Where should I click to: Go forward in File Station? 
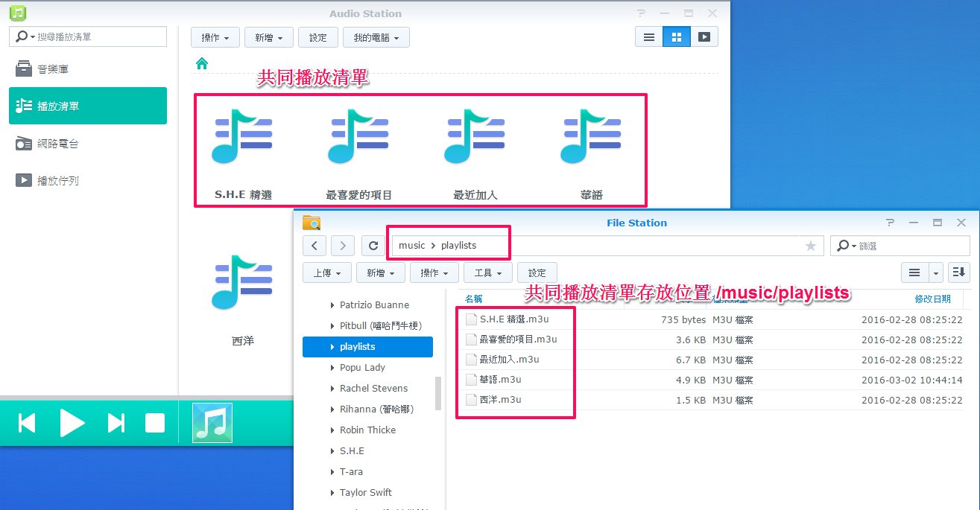343,246
